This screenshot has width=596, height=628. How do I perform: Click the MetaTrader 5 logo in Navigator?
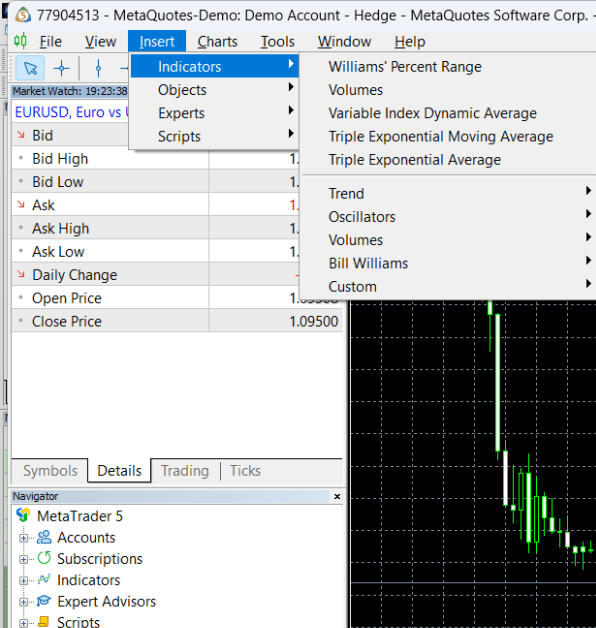24,515
